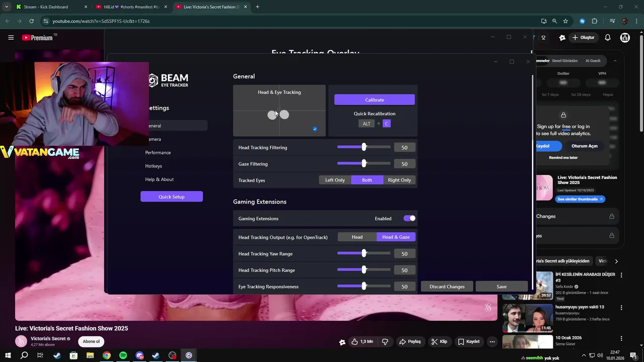The height and width of the screenshot is (362, 644).
Task: Adjust the Head Tracking Yaw Range slider
Action: (364, 254)
